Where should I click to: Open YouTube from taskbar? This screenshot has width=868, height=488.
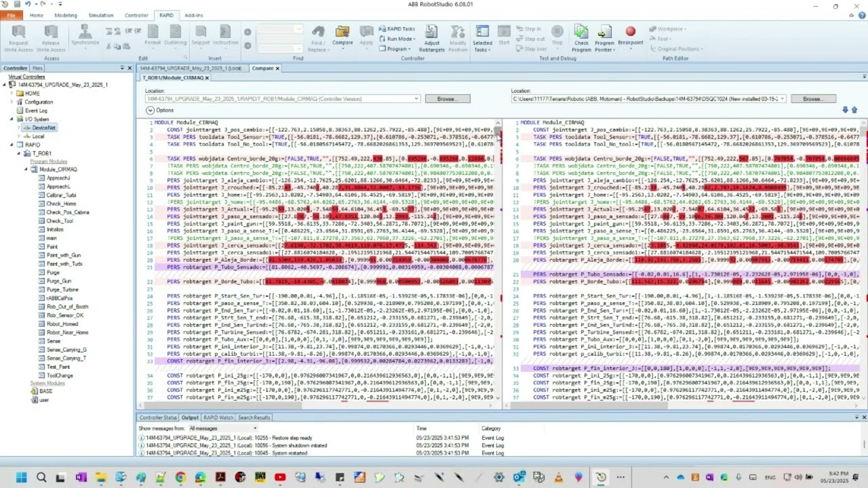click(x=280, y=478)
